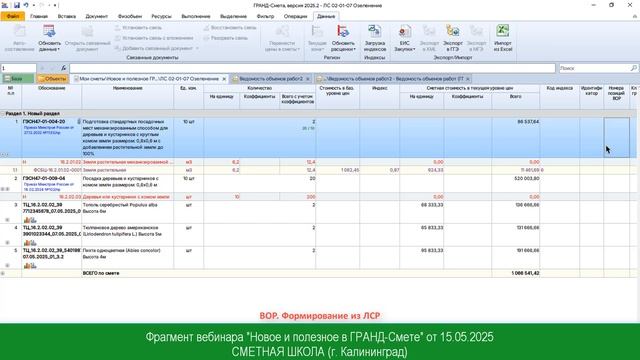Viewport: 640px width, 360px height.
Task: Switch to the Ресурсы ribbon tab
Action: 161,16
